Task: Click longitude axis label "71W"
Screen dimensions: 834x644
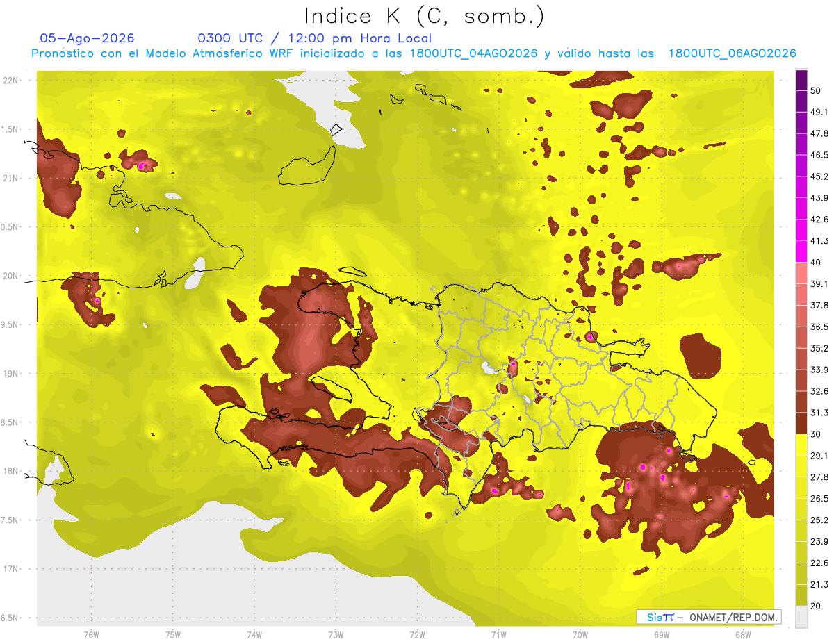Action: (498, 635)
